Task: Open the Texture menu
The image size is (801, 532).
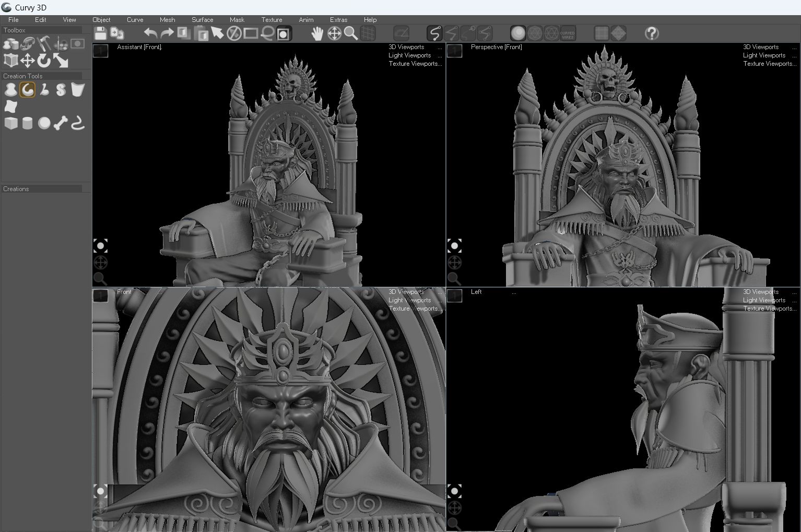Action: (272, 20)
